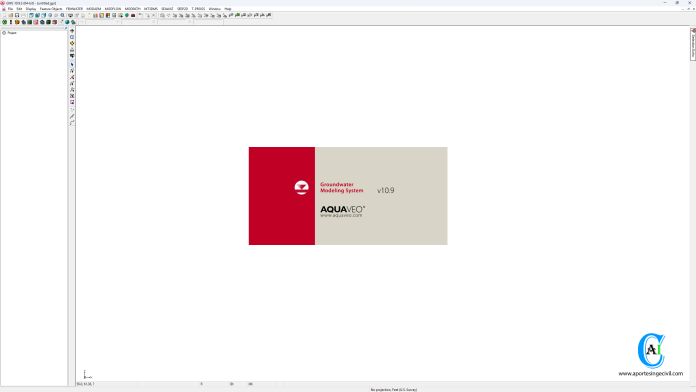Click 'No projection, Feet (U.S. Survey)' status text
Viewport: 696px width, 392px height.
coord(394,389)
